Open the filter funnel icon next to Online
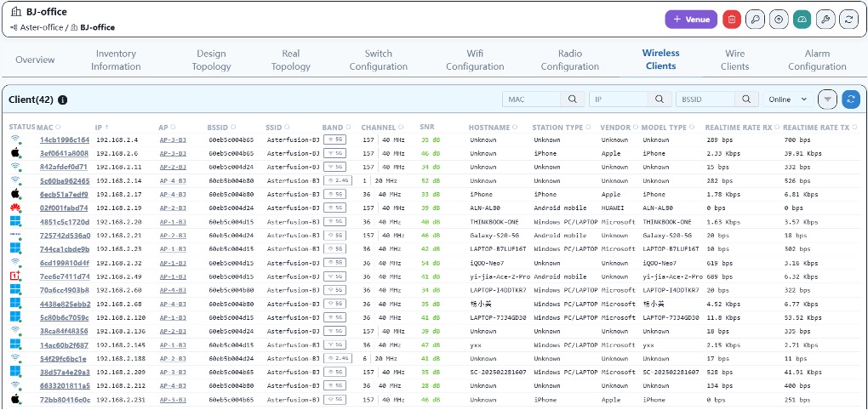The image size is (868, 410). 828,99
